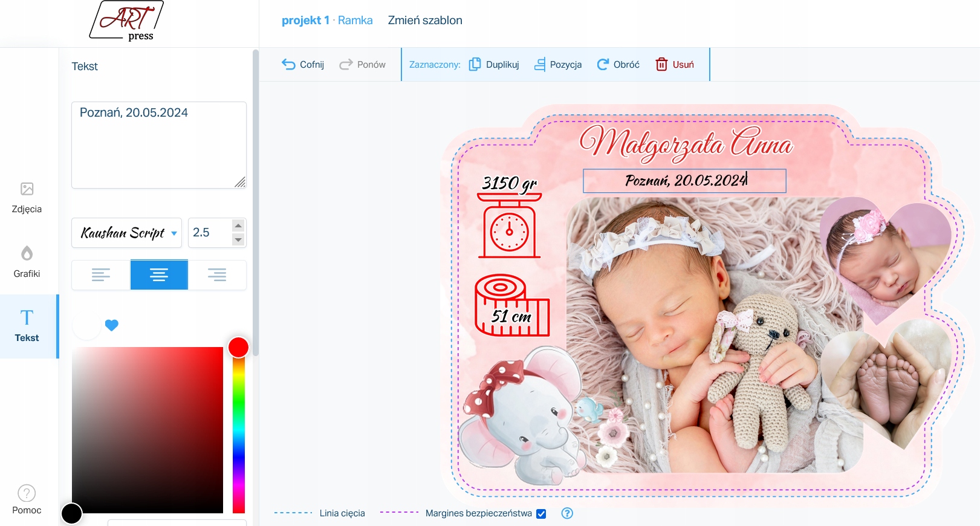The width and height of the screenshot is (980, 526).
Task: Align text to the right
Action: pos(217,275)
